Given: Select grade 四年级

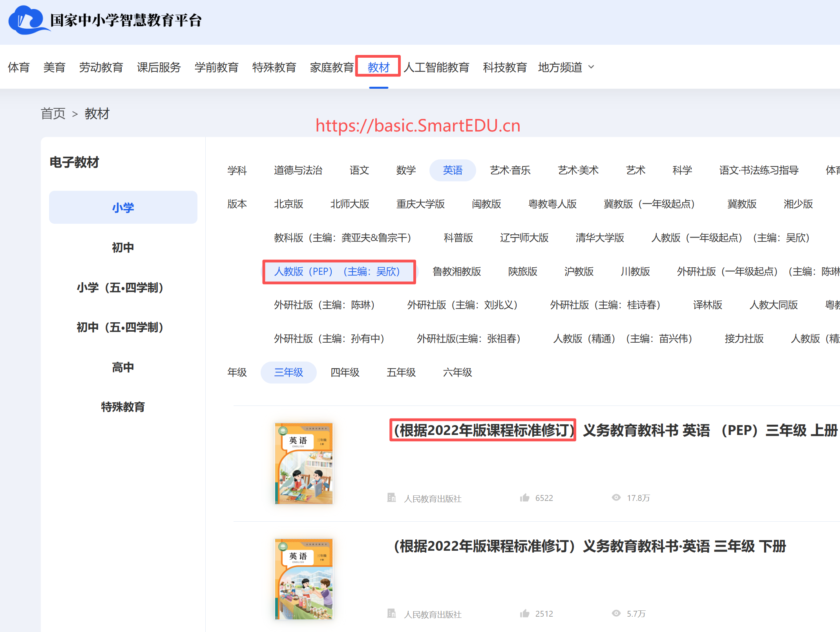Looking at the screenshot, I should 345,372.
